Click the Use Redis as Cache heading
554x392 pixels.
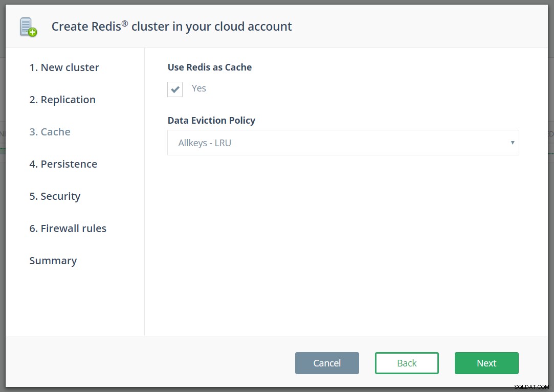[x=210, y=67]
